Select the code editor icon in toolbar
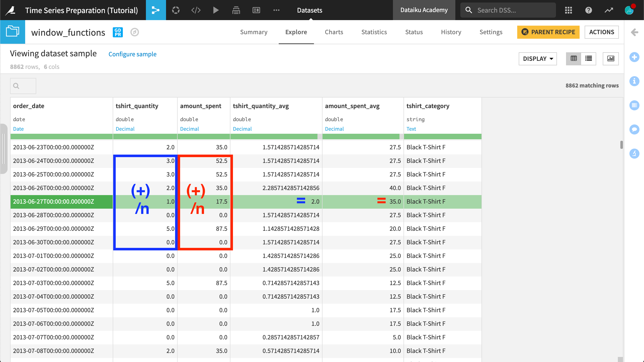Image resolution: width=644 pixels, height=362 pixels. tap(195, 10)
